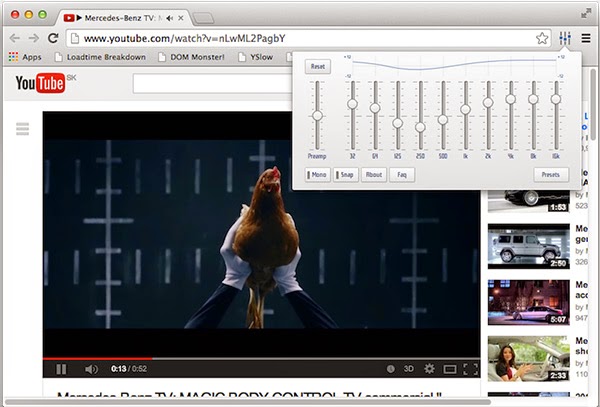Image resolution: width=600 pixels, height=407 pixels.
Task: Click the chicken video frame
Action: 261,234
